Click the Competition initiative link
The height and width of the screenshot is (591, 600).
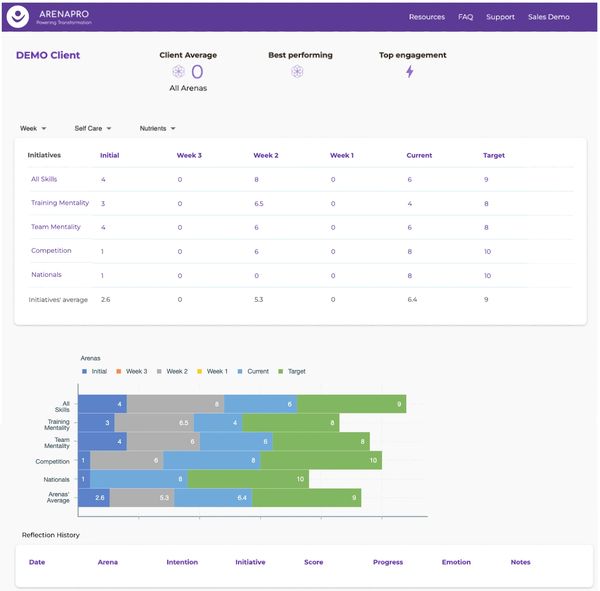[51, 251]
